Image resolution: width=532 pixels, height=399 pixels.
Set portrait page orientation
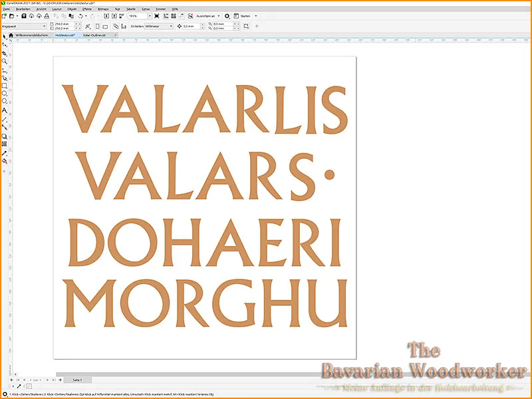(97, 26)
